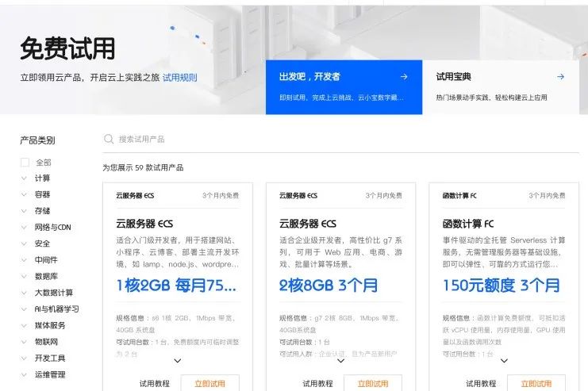Viewport: 588px width, 391px height.
Task: Click the 150元额度 3个月 headline
Action: pyautogui.click(x=502, y=286)
